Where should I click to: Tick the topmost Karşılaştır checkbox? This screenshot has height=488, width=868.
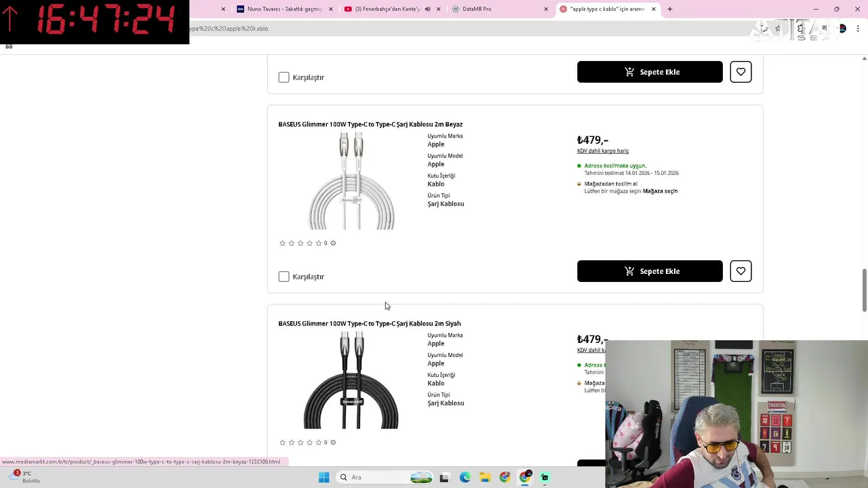click(x=283, y=77)
